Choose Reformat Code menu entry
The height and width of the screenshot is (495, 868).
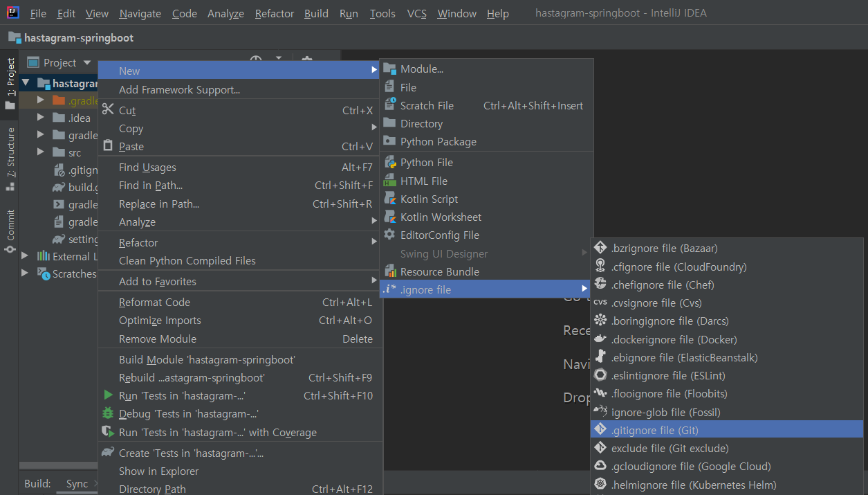[239, 302]
